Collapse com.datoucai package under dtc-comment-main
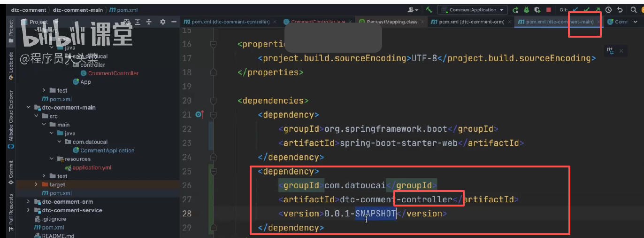 click(x=59, y=142)
